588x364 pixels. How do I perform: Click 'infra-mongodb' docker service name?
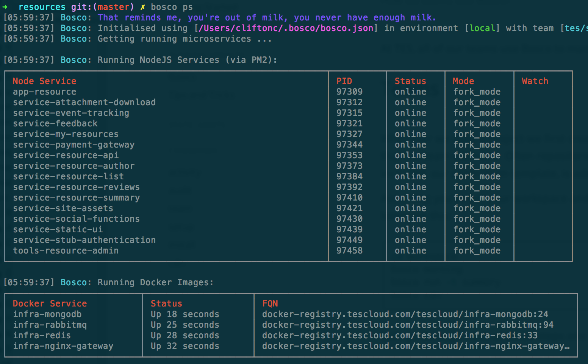coord(47,314)
